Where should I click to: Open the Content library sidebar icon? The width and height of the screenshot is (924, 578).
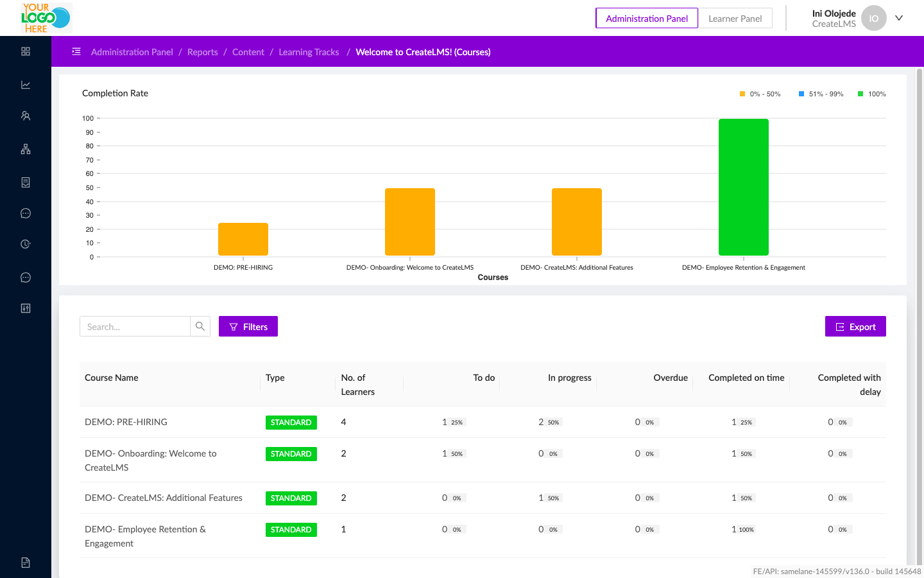tap(26, 182)
